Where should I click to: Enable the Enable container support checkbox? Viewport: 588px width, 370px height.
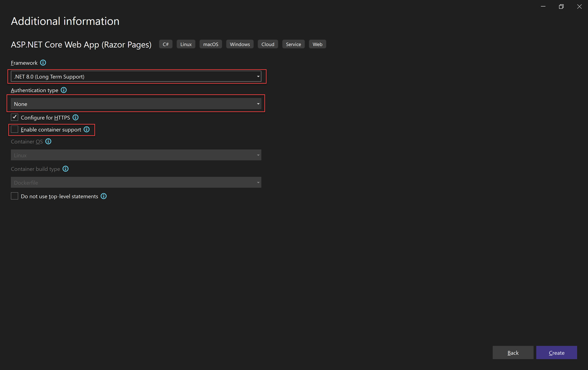pyautogui.click(x=14, y=130)
